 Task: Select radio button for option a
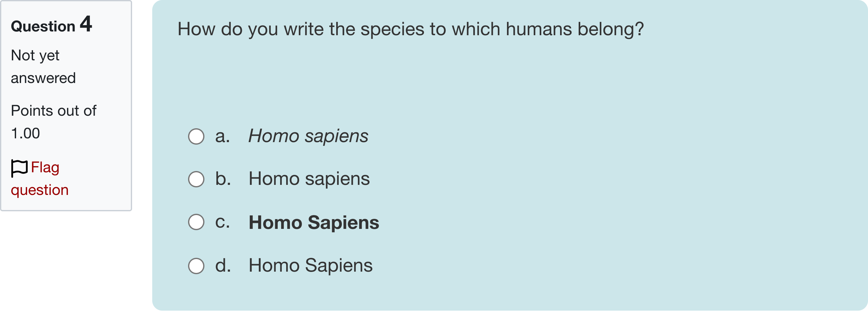[196, 136]
